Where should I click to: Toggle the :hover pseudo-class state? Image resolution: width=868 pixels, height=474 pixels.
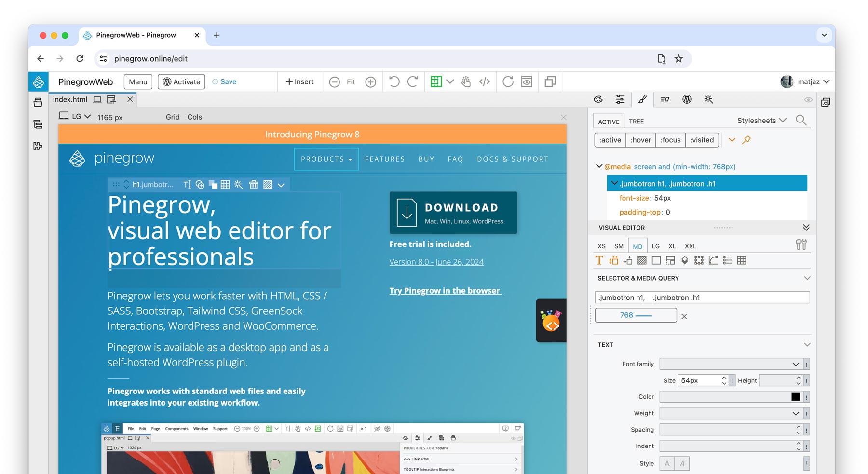tap(640, 140)
